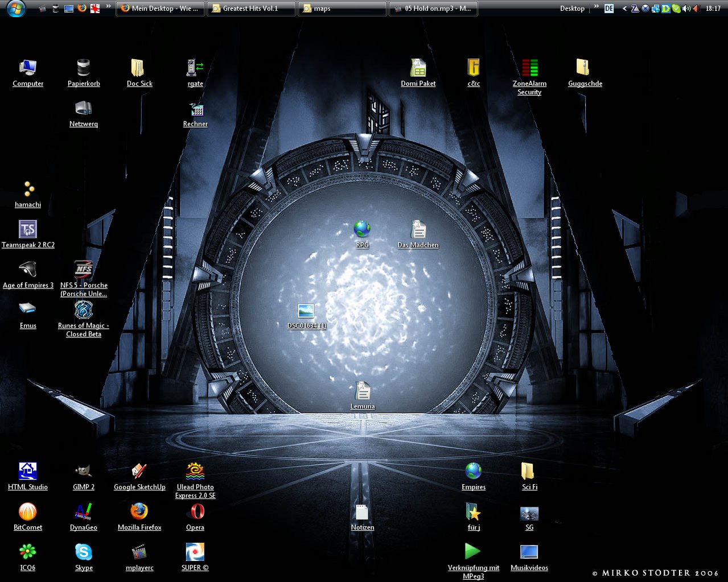Screen dimensions: 728x582
Task: Expand the Desktop toolbar chevron
Action: (596, 7)
